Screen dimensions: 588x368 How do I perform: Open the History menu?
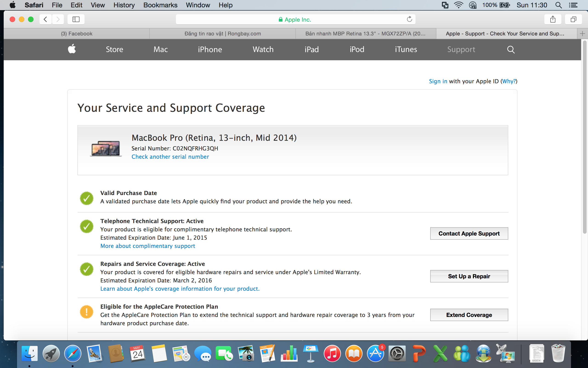coord(124,5)
